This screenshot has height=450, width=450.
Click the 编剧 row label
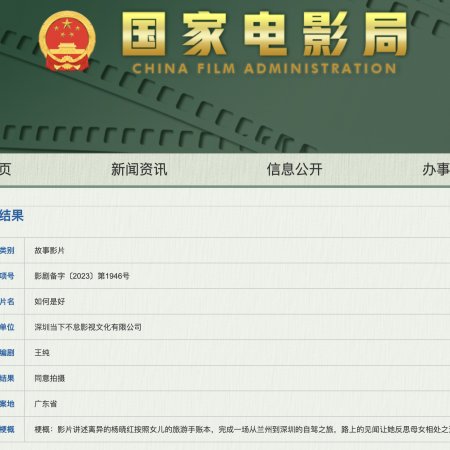point(7,353)
